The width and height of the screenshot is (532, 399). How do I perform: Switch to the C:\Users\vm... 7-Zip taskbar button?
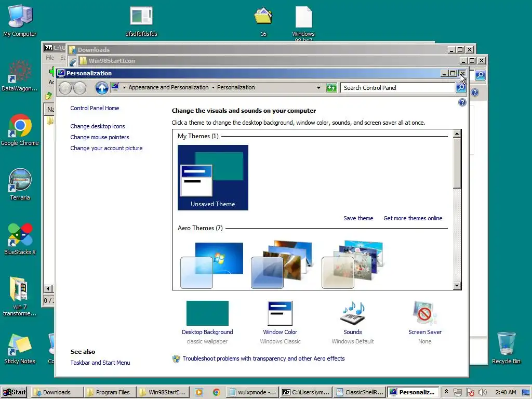pos(306,392)
